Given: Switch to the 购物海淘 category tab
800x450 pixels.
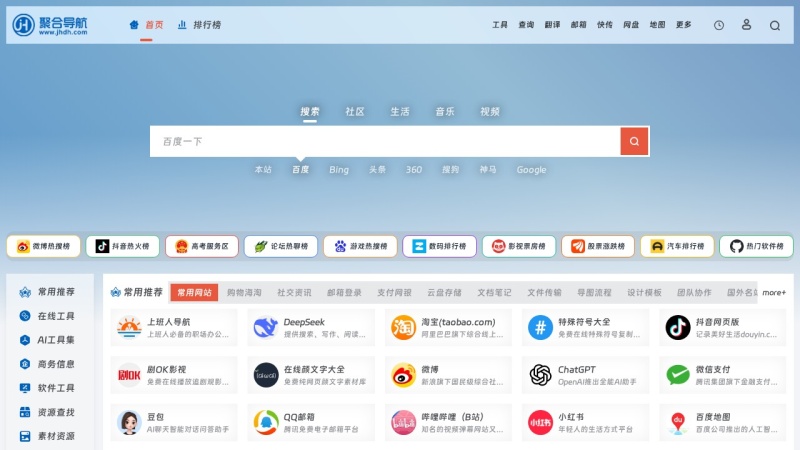Looking at the screenshot, I should coord(244,292).
